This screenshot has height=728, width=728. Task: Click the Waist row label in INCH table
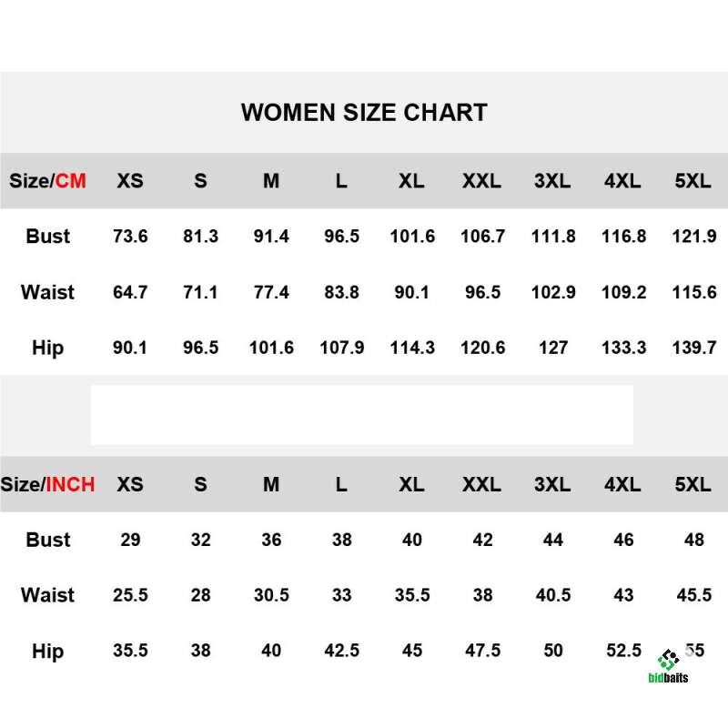pos(47,595)
